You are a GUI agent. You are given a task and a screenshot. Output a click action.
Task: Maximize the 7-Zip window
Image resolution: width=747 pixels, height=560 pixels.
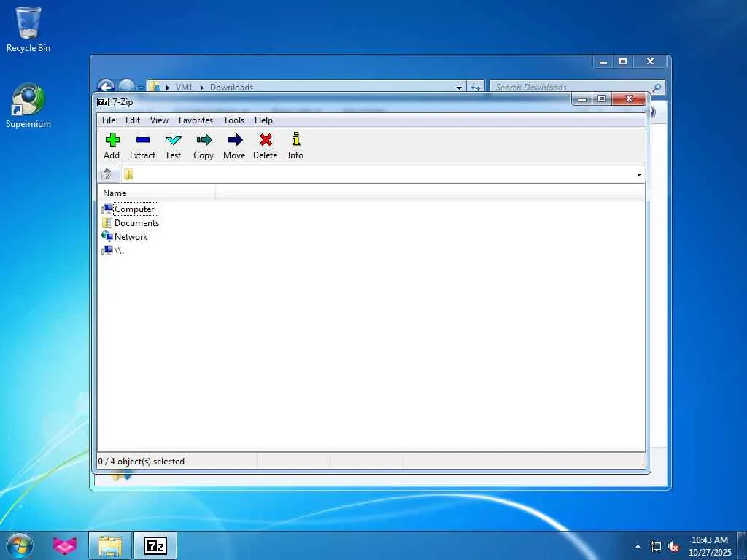tap(602, 99)
